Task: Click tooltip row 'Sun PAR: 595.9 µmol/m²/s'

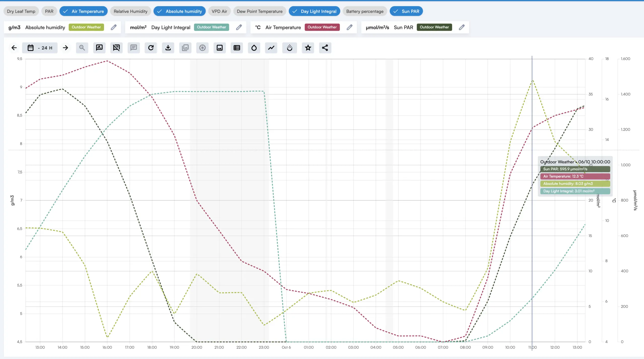Action: [x=575, y=169]
